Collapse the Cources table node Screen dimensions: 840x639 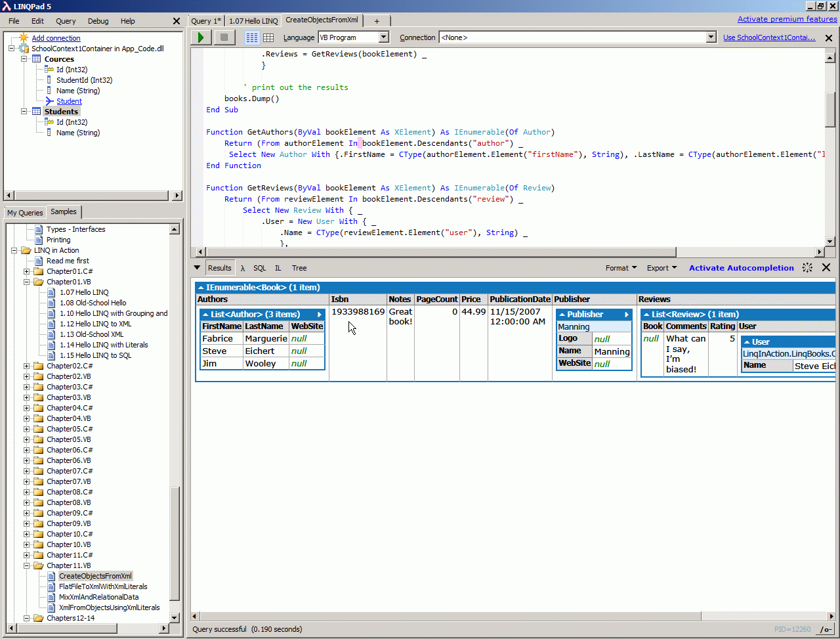(24, 59)
